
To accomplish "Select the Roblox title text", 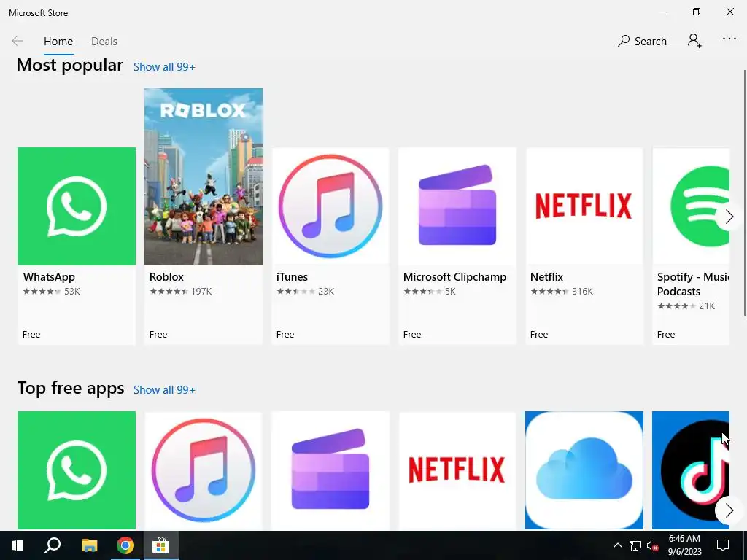I will (x=166, y=276).
